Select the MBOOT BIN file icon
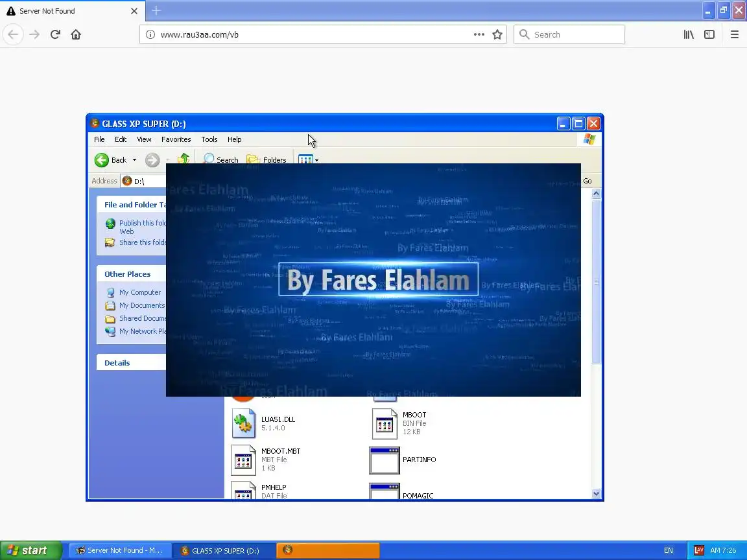 click(384, 423)
